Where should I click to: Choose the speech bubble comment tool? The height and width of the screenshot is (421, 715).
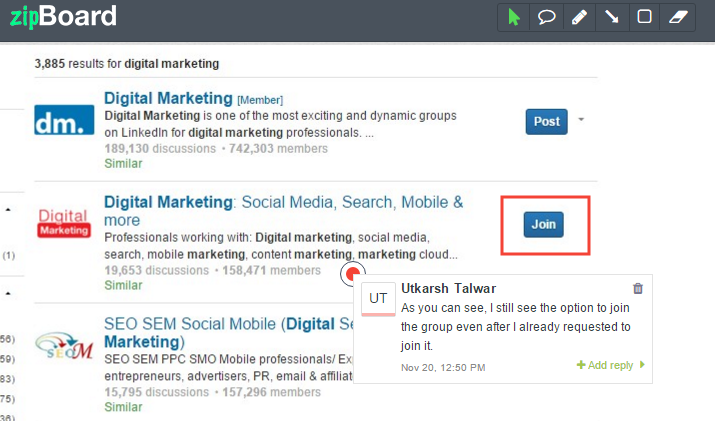click(546, 17)
